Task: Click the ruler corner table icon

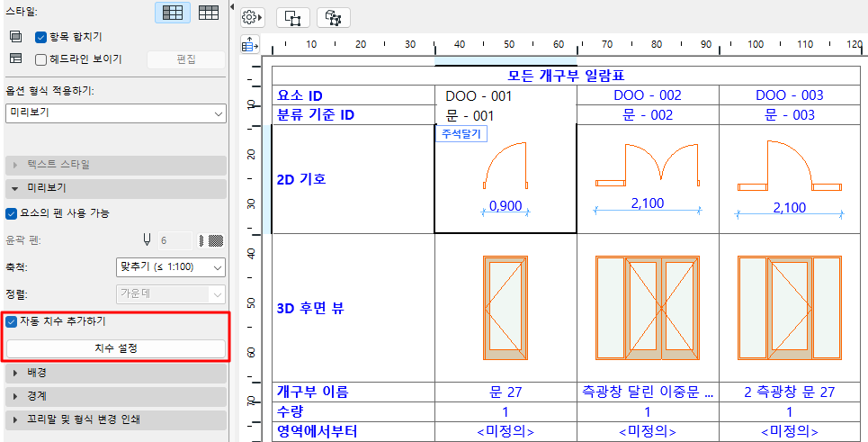Action: tap(250, 44)
